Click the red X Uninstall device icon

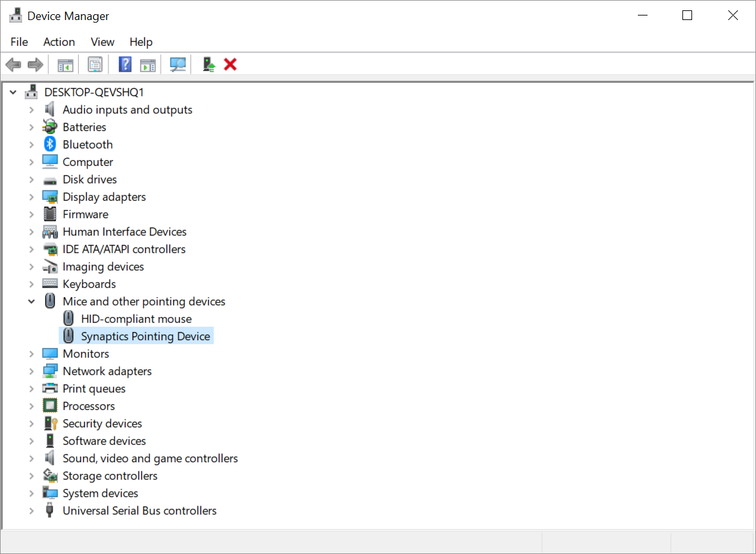(230, 64)
